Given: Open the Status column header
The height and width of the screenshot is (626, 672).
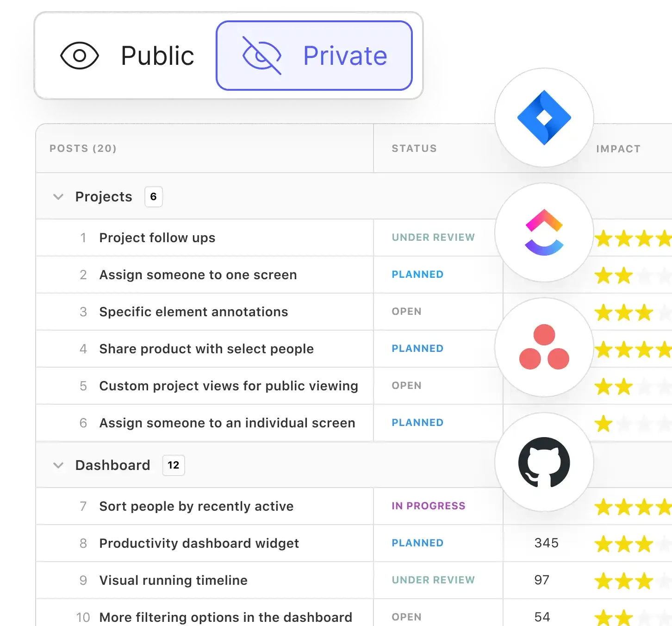Looking at the screenshot, I should pyautogui.click(x=414, y=149).
